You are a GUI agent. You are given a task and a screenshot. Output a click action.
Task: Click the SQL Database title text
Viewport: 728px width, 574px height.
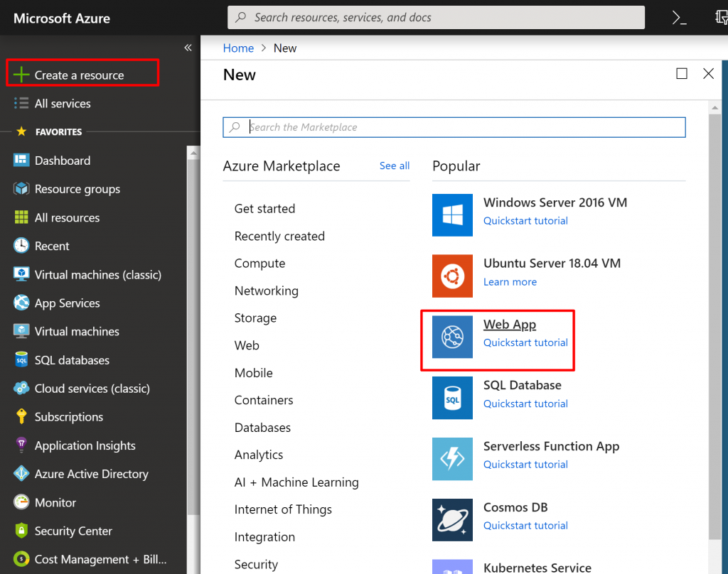coord(523,385)
